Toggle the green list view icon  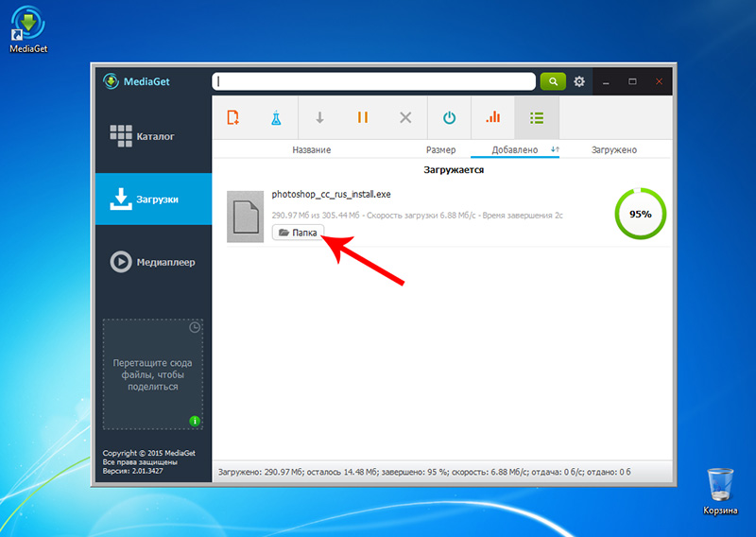point(537,118)
